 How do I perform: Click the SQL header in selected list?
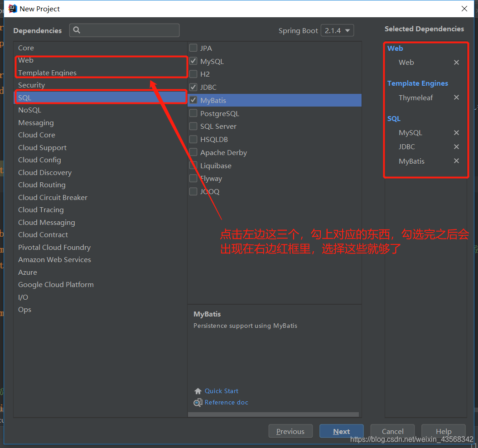click(394, 119)
